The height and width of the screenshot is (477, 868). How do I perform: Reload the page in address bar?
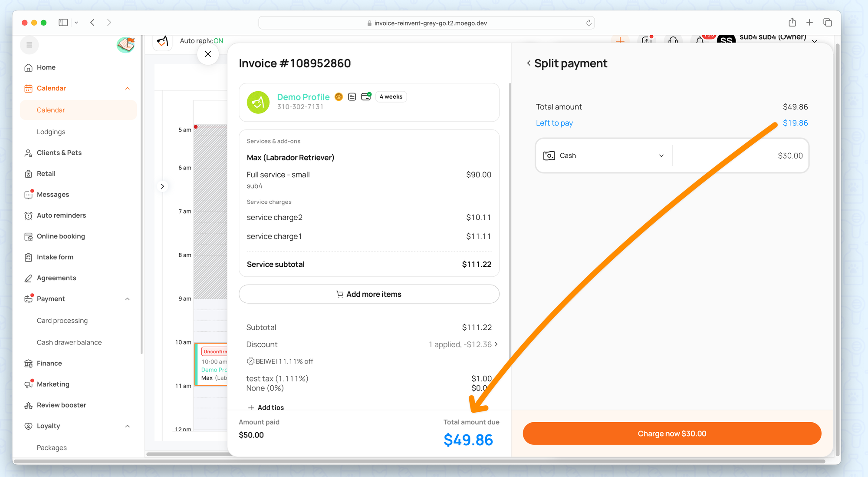(x=589, y=23)
